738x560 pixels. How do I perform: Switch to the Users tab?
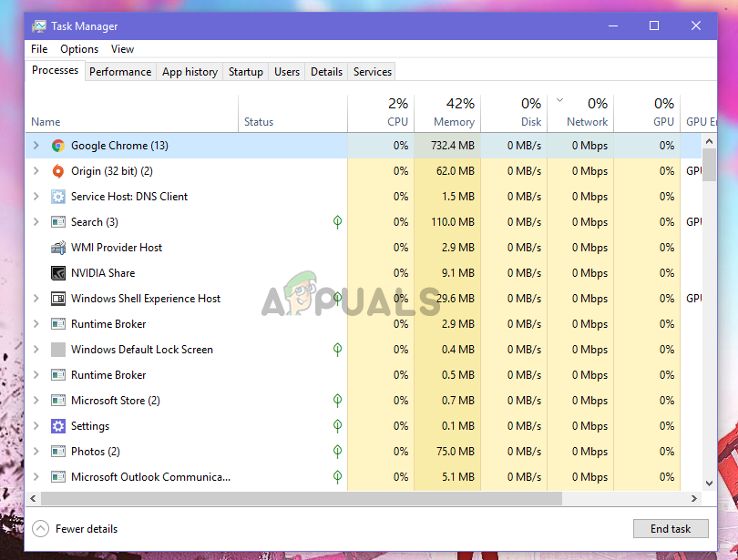pos(287,71)
